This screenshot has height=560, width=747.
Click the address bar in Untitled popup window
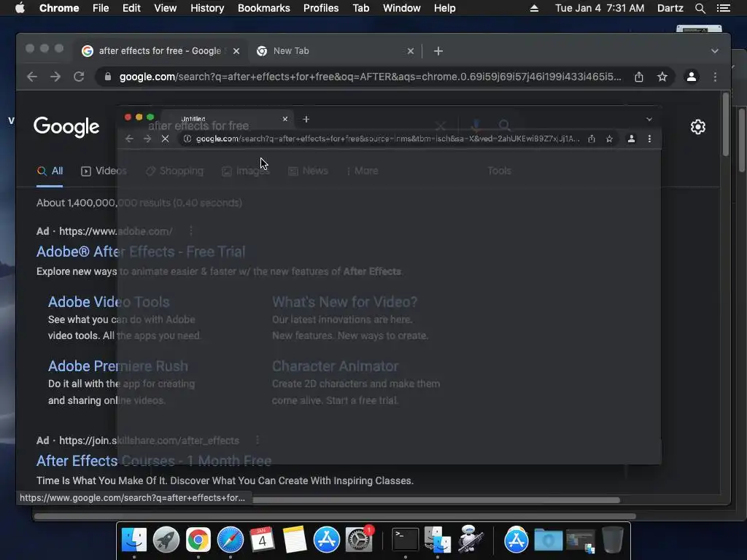tap(387, 139)
